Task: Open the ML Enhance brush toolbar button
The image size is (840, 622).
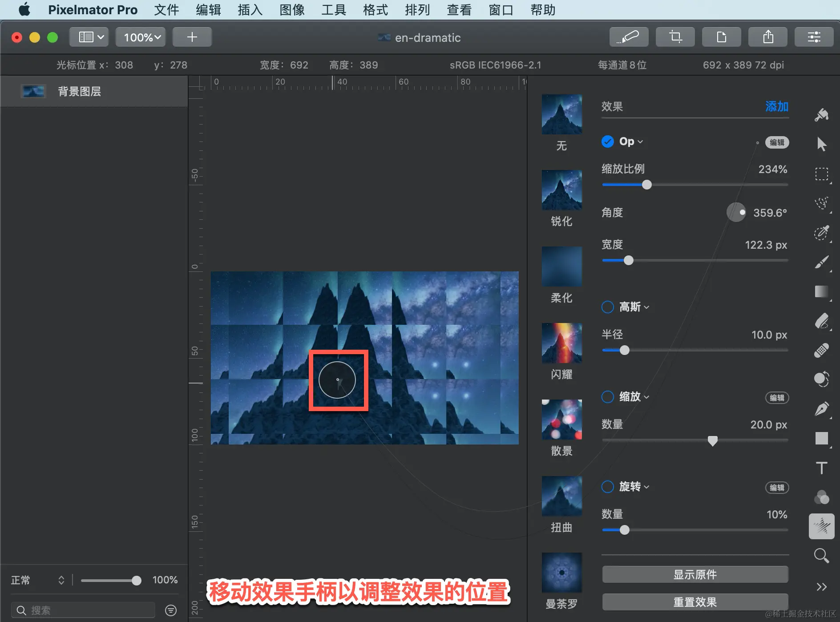Action: 629,37
